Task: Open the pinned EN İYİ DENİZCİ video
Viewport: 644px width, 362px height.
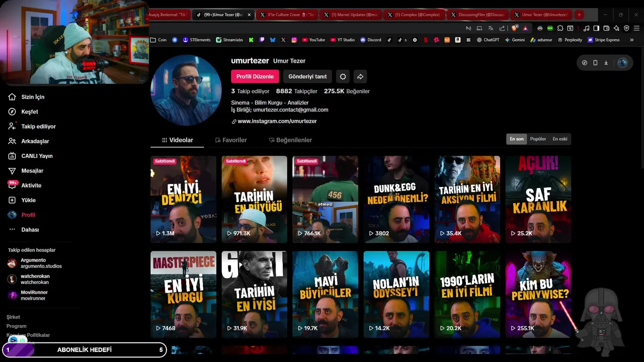Action: [183, 199]
